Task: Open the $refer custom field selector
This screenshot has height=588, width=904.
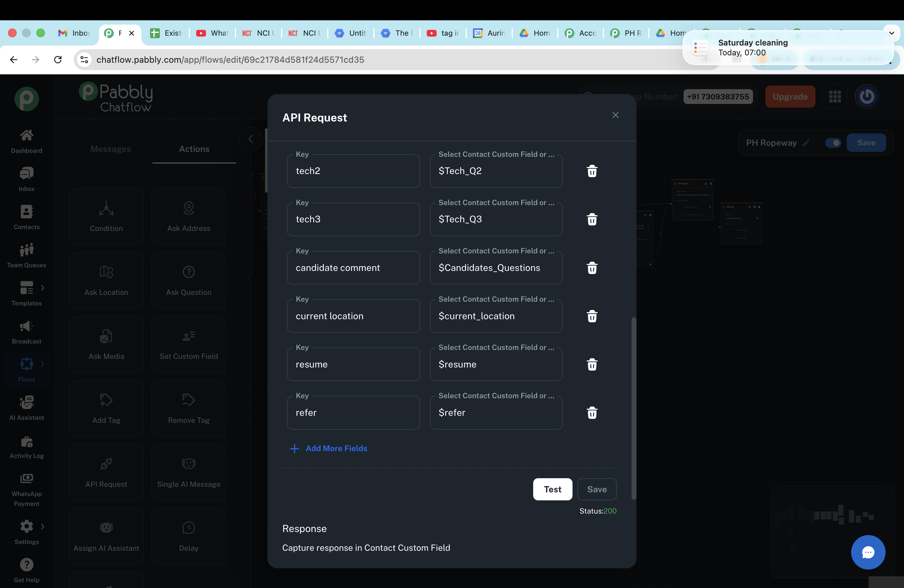Action: pyautogui.click(x=496, y=412)
